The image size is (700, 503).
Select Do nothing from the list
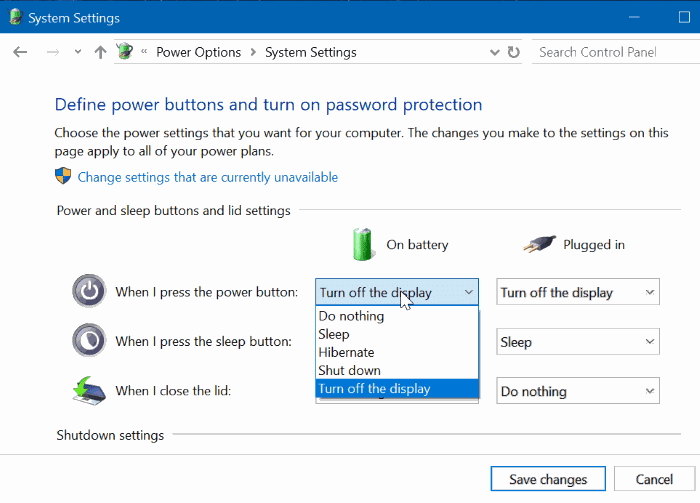click(x=351, y=316)
